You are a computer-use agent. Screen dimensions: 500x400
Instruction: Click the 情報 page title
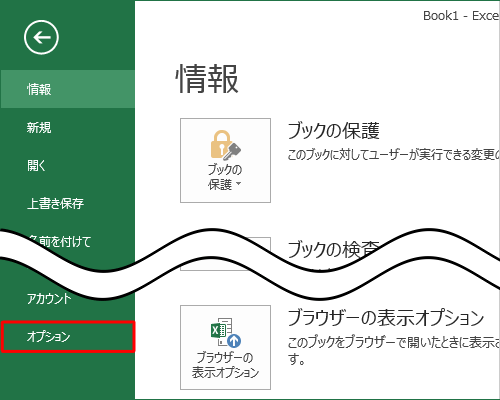coord(207,79)
